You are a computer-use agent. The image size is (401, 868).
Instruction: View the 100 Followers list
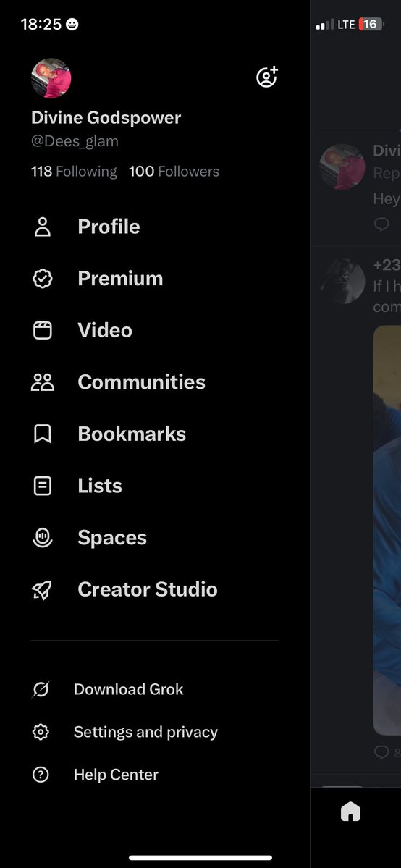pos(174,172)
